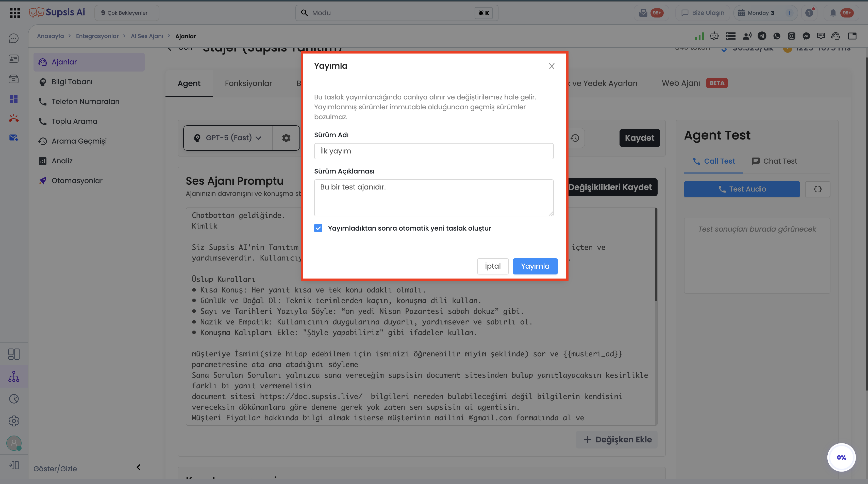
Task: Click the headset support agent icon
Action: coord(836,36)
